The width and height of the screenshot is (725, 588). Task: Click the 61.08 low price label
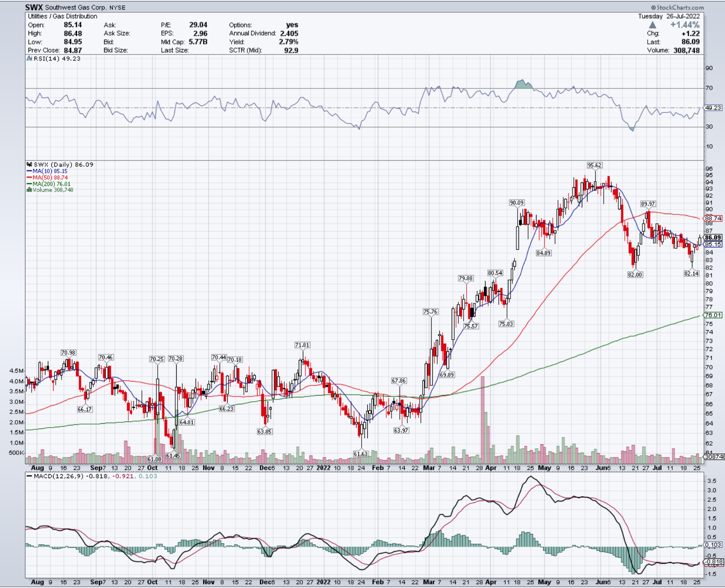(154, 459)
